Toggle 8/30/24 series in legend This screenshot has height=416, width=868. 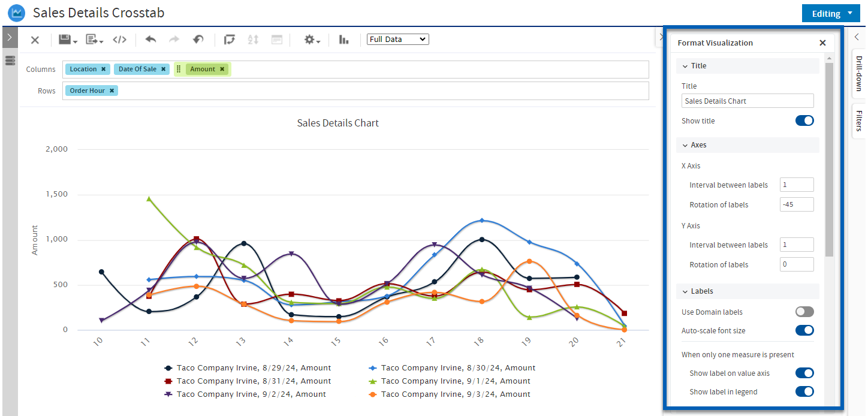pos(452,368)
